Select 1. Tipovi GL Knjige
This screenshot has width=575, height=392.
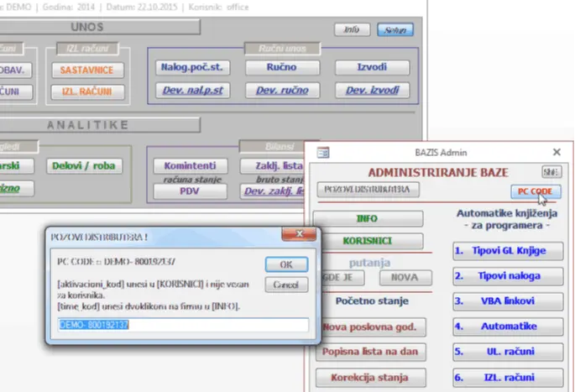click(x=499, y=250)
